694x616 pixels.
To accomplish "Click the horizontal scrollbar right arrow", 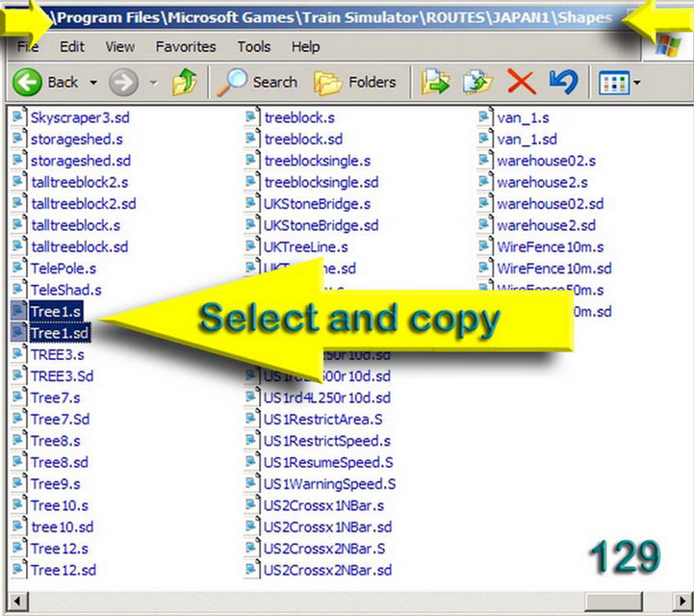I will point(683,602).
